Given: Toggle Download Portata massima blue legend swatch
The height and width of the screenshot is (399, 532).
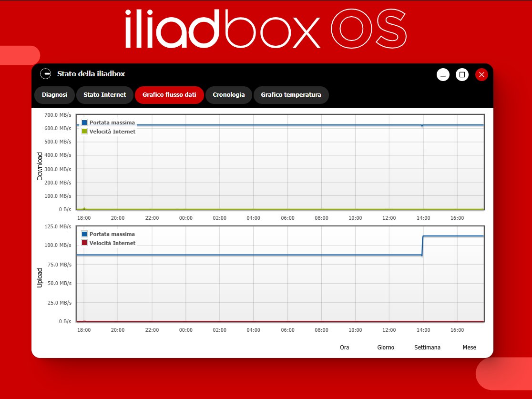Looking at the screenshot, I should (84, 122).
